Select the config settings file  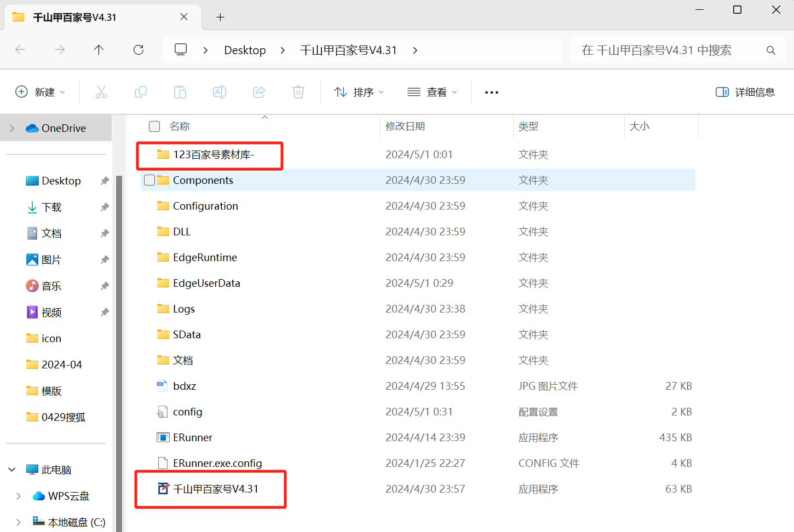point(418,412)
